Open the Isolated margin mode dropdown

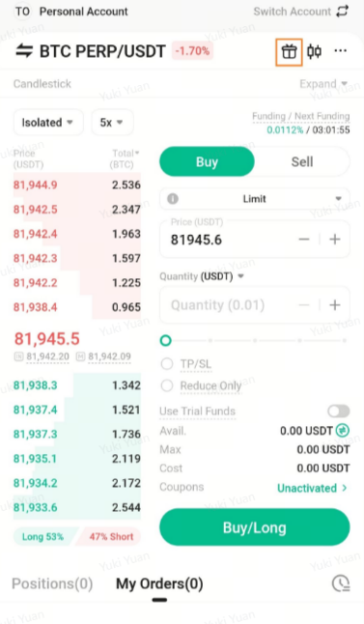[48, 122]
